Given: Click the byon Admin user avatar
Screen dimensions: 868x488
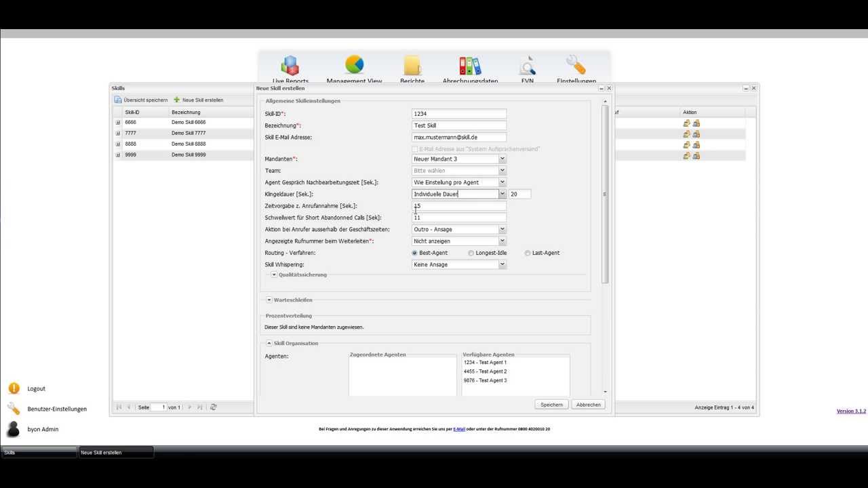Looking at the screenshot, I should (x=14, y=429).
